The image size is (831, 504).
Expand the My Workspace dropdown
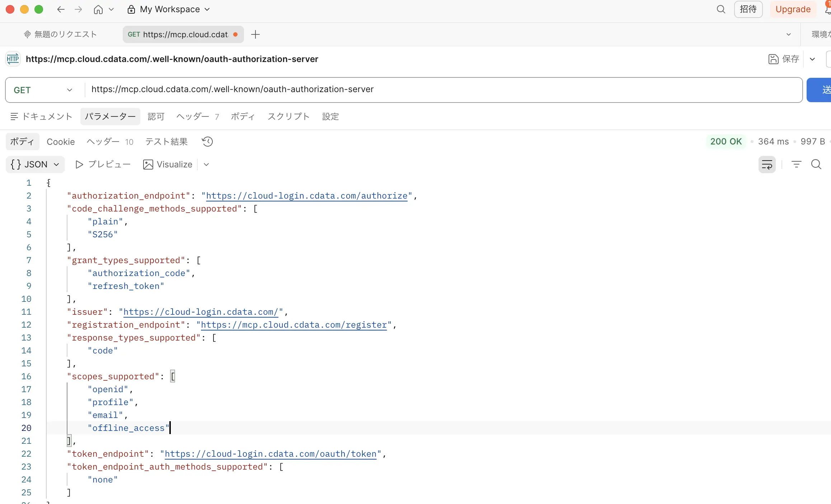point(207,9)
